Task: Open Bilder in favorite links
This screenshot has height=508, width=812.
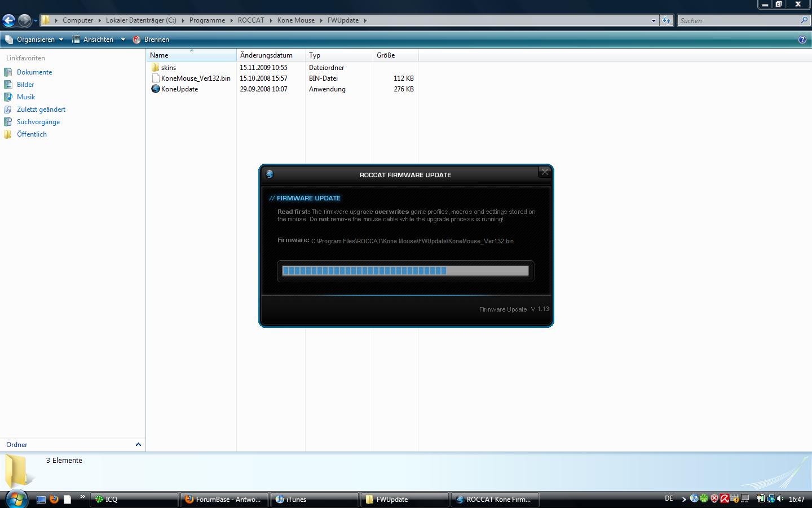Action: pos(25,85)
